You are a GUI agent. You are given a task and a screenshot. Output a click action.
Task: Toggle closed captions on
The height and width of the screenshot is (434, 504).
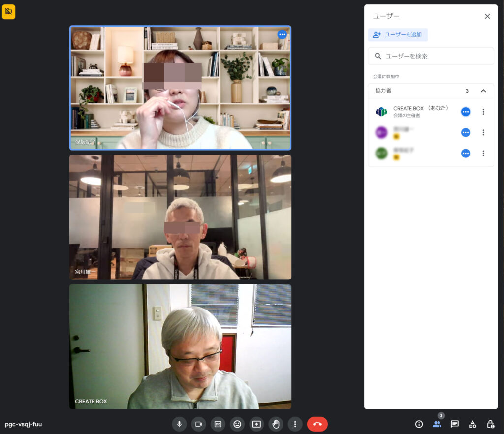pyautogui.click(x=218, y=424)
